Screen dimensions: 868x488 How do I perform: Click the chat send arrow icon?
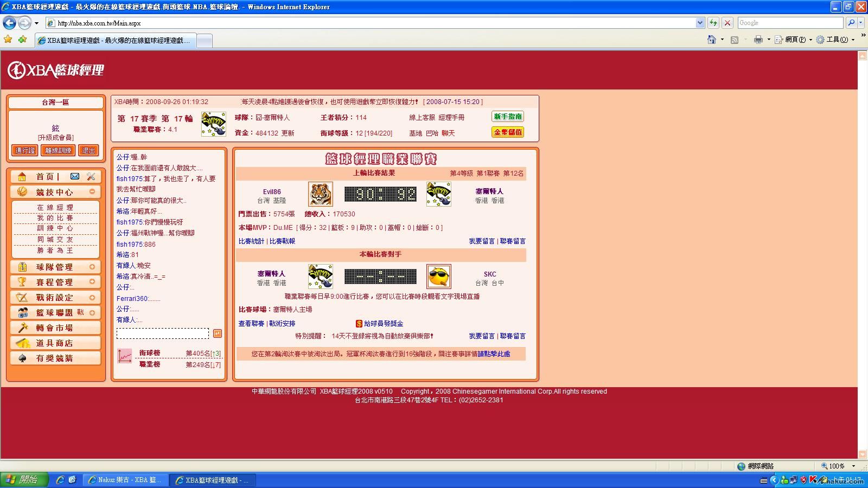(217, 333)
